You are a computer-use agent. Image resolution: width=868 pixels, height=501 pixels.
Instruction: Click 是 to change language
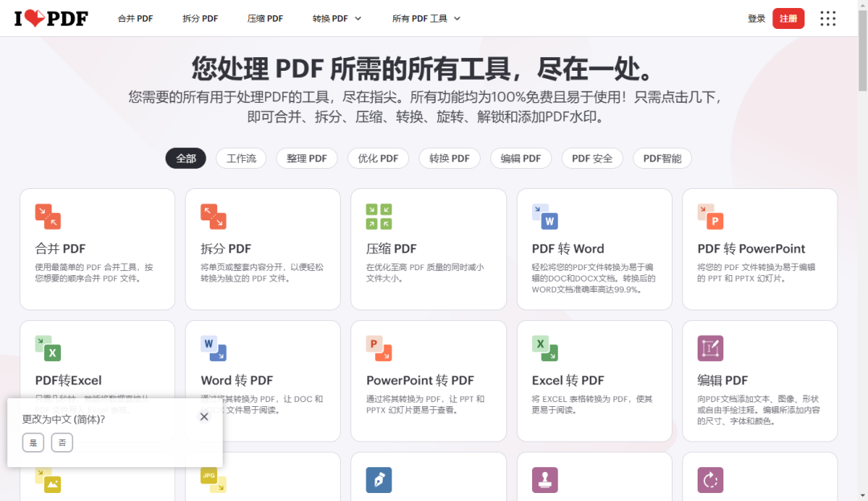tap(33, 442)
